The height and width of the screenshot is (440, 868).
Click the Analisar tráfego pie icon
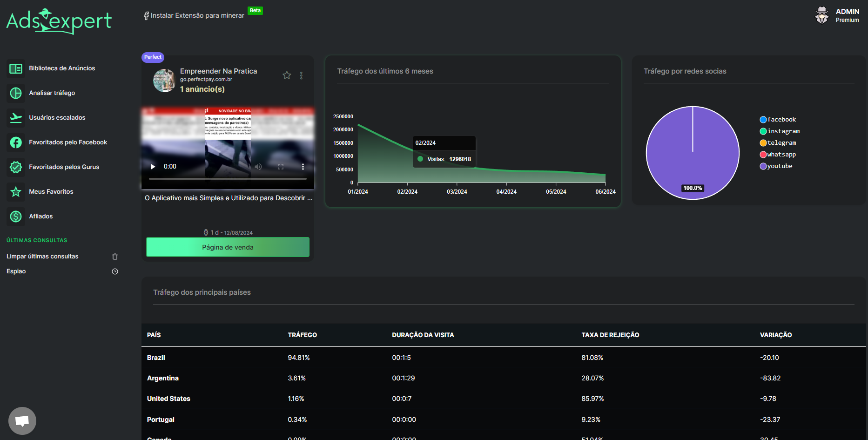(x=16, y=93)
